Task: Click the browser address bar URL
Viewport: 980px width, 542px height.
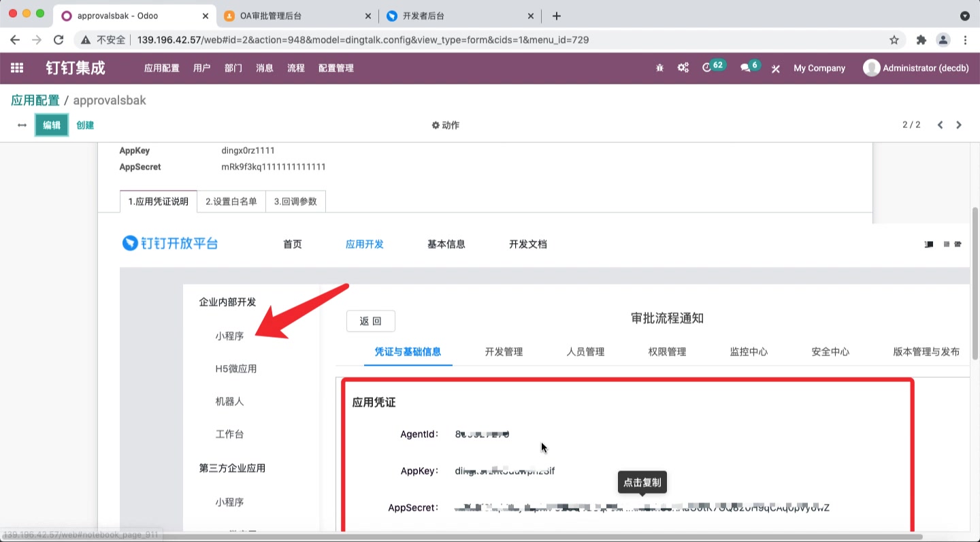Action: pos(363,40)
